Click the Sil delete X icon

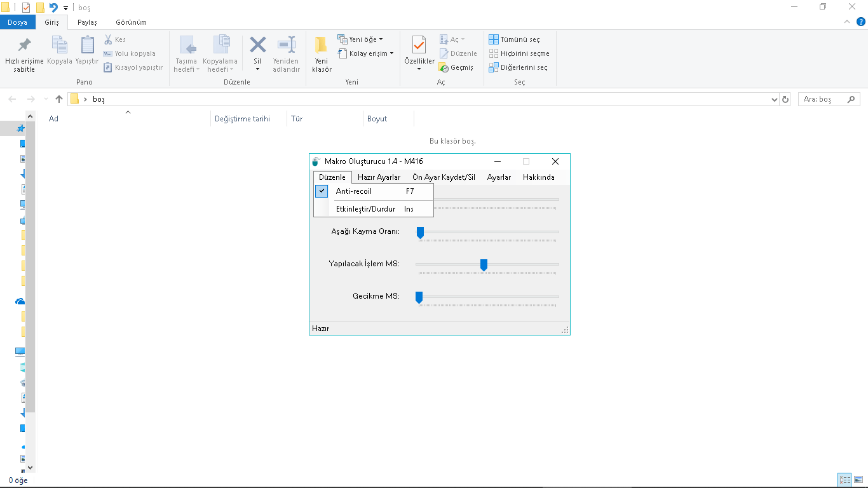coord(257,45)
